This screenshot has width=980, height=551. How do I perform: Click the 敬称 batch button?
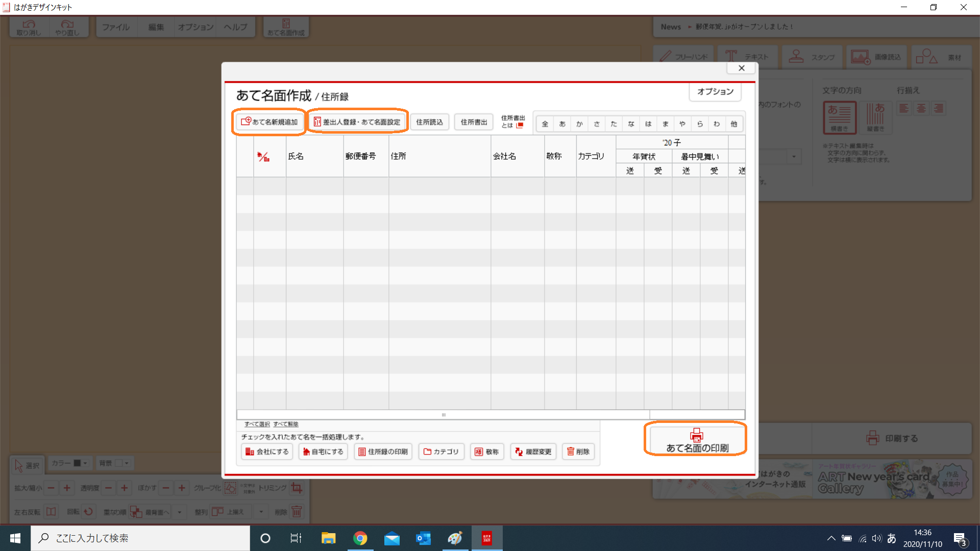click(x=487, y=452)
